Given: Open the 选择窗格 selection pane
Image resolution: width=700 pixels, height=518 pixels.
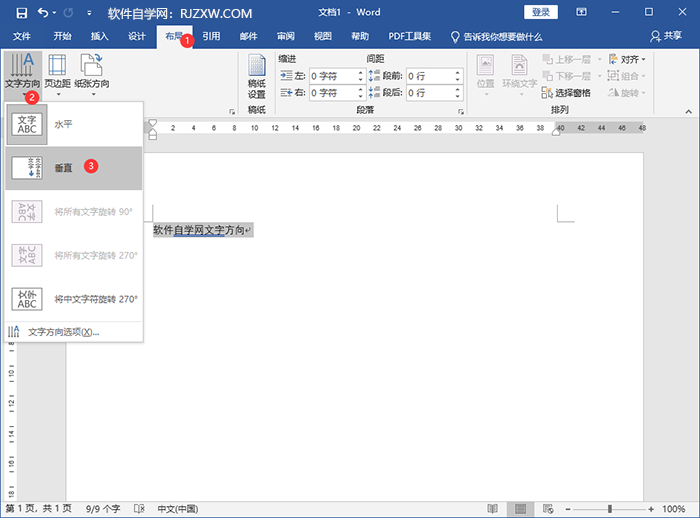Looking at the screenshot, I should tap(567, 93).
